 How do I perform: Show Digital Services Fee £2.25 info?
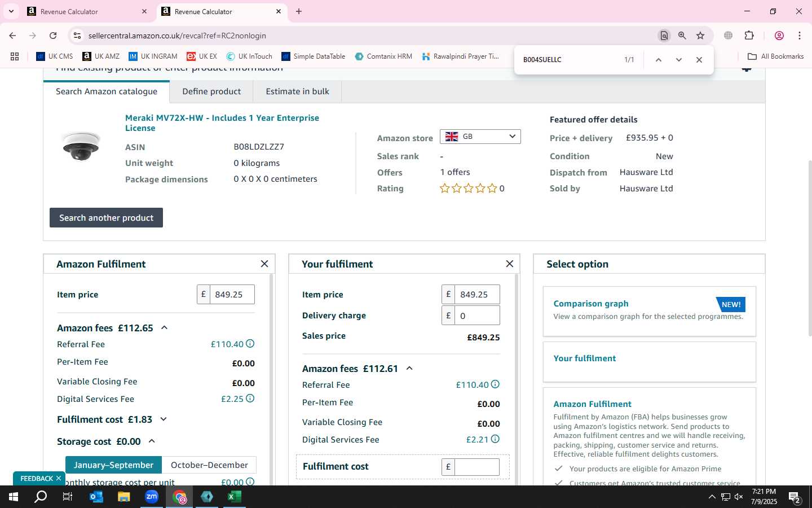pyautogui.click(x=250, y=398)
